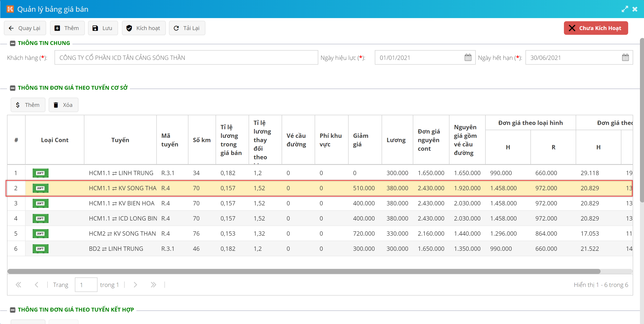This screenshot has height=324, width=644.
Task: Click 20FT container icon in row 1
Action: click(40, 173)
